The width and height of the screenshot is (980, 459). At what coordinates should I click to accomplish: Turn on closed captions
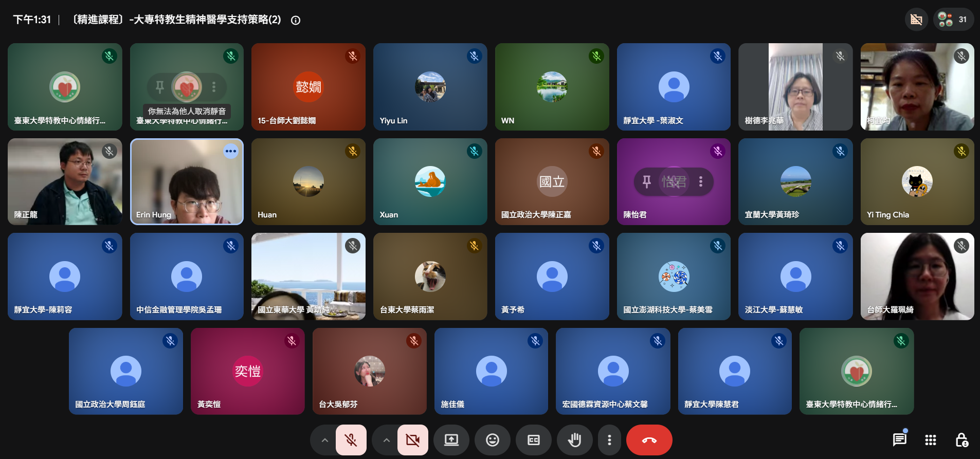534,440
